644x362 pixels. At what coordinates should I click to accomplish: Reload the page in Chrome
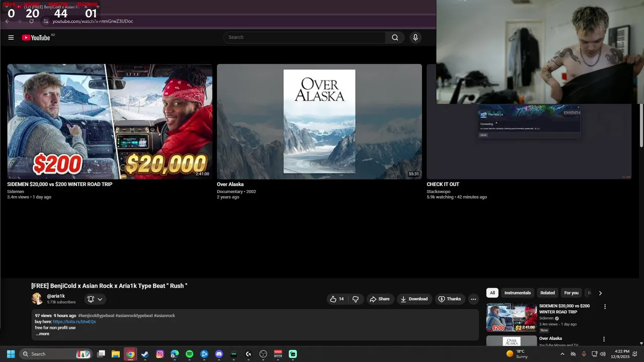[31, 21]
